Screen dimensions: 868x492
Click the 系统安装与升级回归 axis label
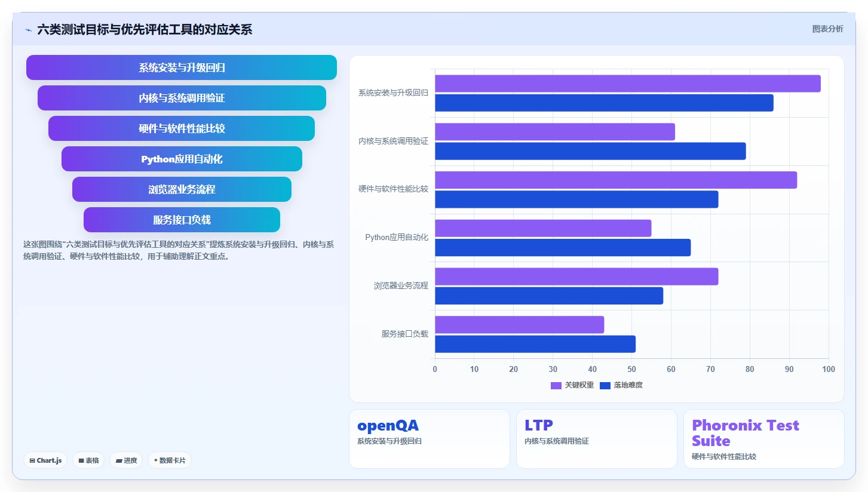pos(393,93)
